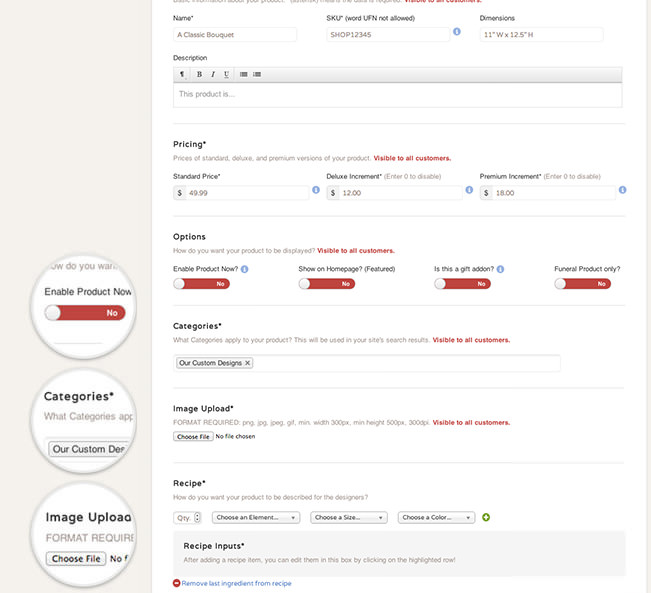Toggle Show on Homepage Featured switch
Screen dimensions: 651x593
pos(327,284)
